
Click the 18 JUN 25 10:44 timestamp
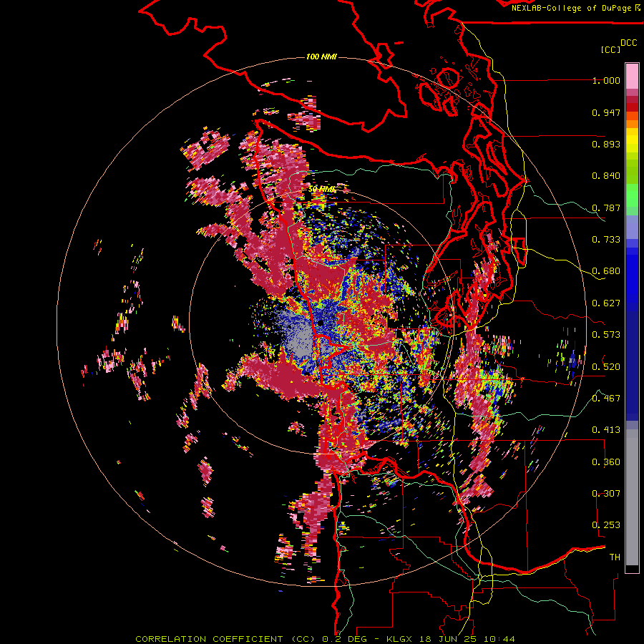coord(466,639)
